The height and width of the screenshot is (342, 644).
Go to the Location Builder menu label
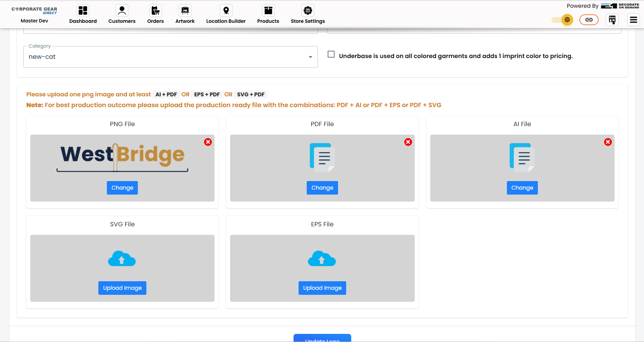(x=226, y=21)
